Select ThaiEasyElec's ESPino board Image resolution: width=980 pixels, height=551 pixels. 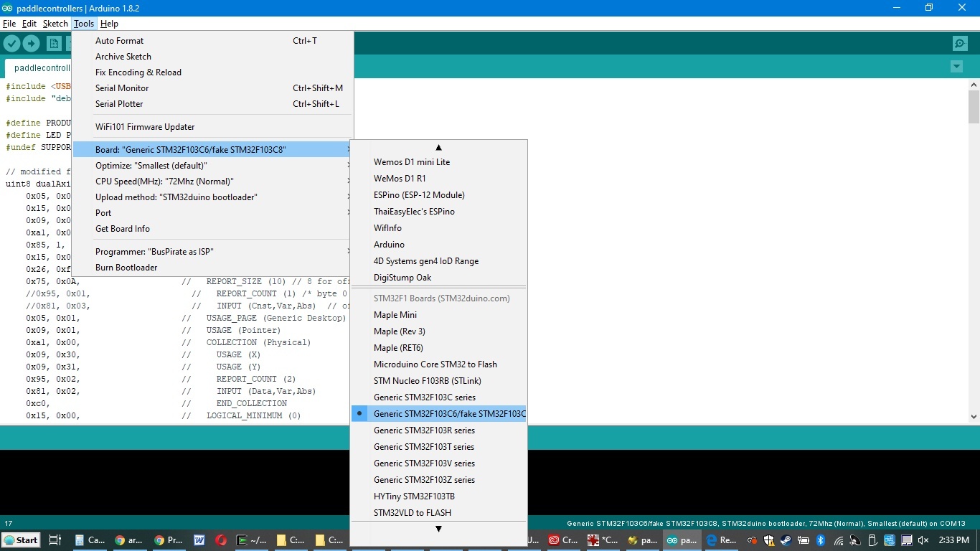tap(438, 212)
